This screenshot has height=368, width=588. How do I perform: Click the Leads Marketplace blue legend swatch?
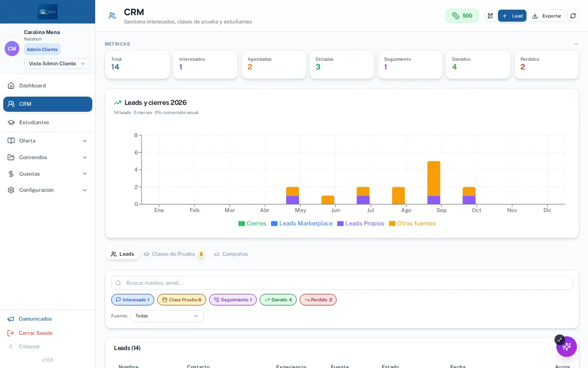(274, 224)
